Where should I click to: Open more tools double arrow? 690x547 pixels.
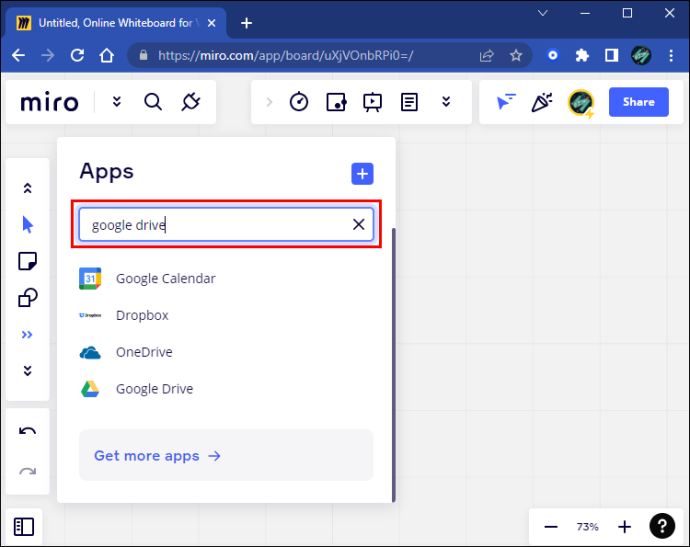click(x=27, y=335)
